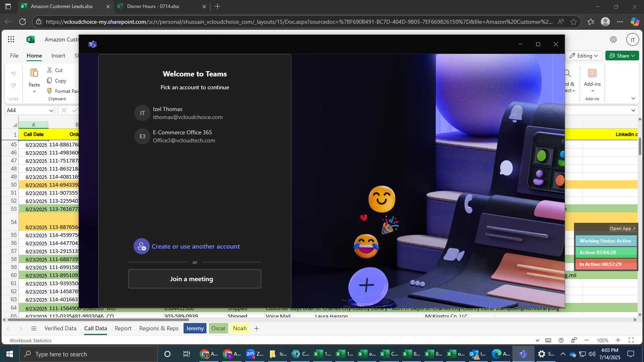Click the Cut scissors icon
Screen dimensions: 644x362
(x=50, y=70)
